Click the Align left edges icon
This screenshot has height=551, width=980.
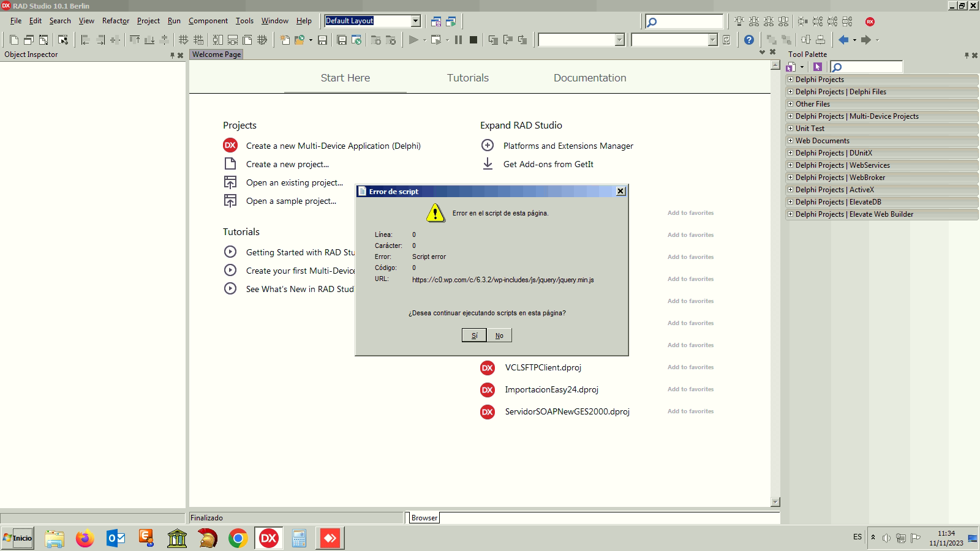pyautogui.click(x=85, y=40)
